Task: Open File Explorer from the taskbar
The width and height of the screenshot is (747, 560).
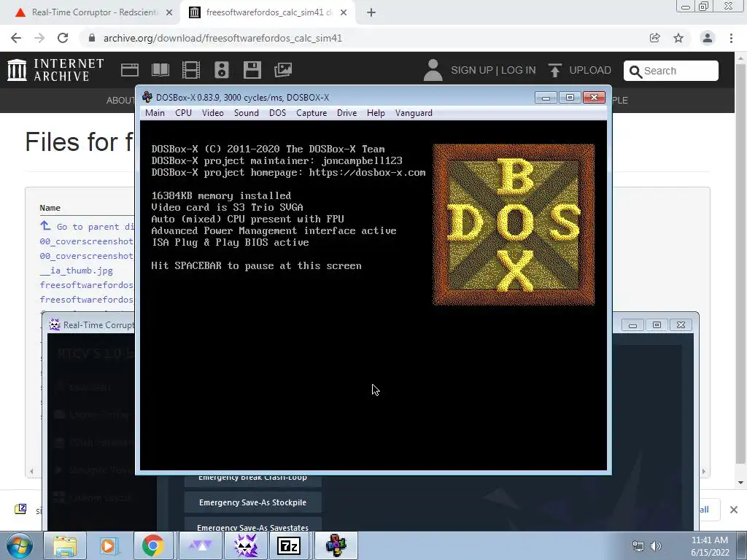Action: 65,545
